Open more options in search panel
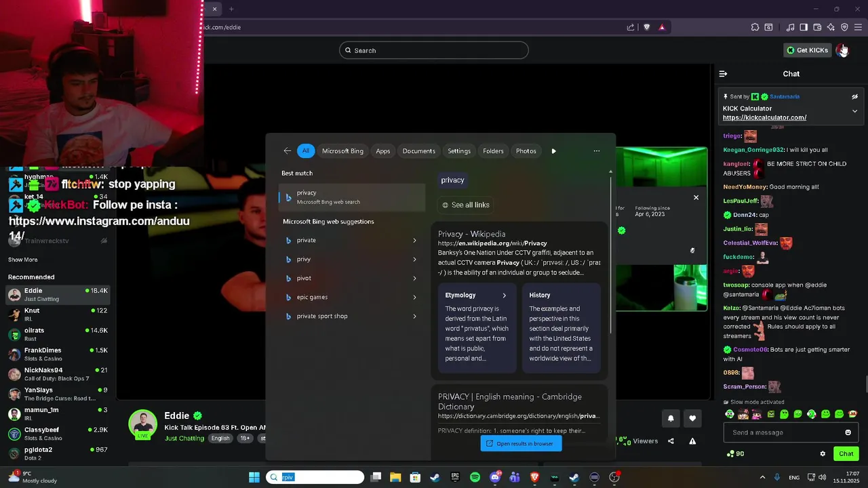This screenshot has width=868, height=488. [597, 151]
